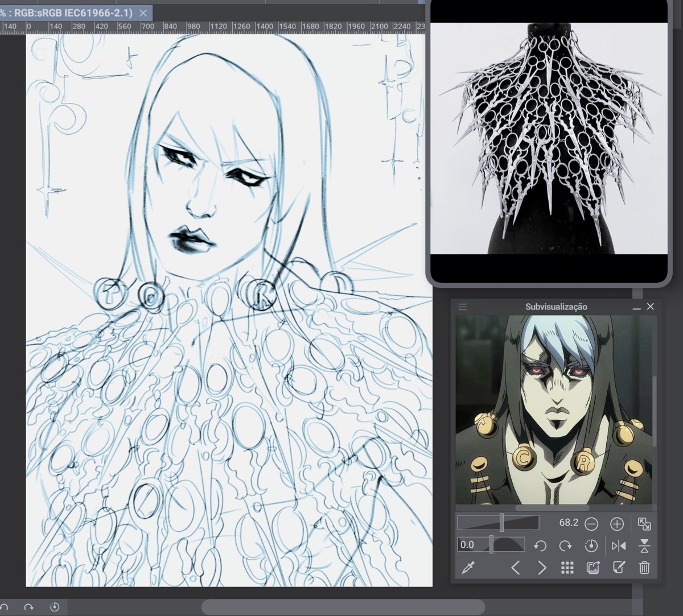Close the RGB:sRGB IEC61966-2.1 canvas tab
The width and height of the screenshot is (683, 616).
(143, 13)
